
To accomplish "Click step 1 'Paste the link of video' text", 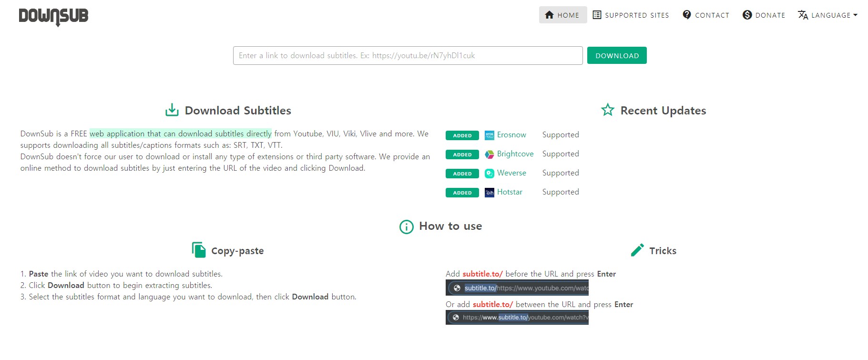I will point(122,274).
